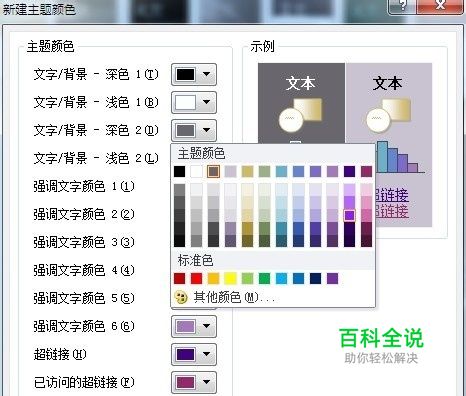Select the highlighted bright purple shade swatch
Screen dimensions: 466x396
click(349, 215)
